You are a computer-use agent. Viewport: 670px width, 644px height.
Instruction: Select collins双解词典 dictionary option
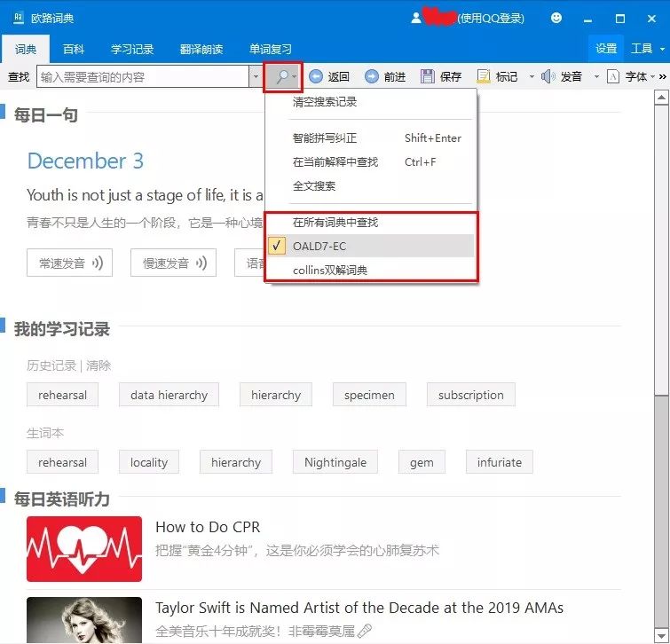(371, 270)
